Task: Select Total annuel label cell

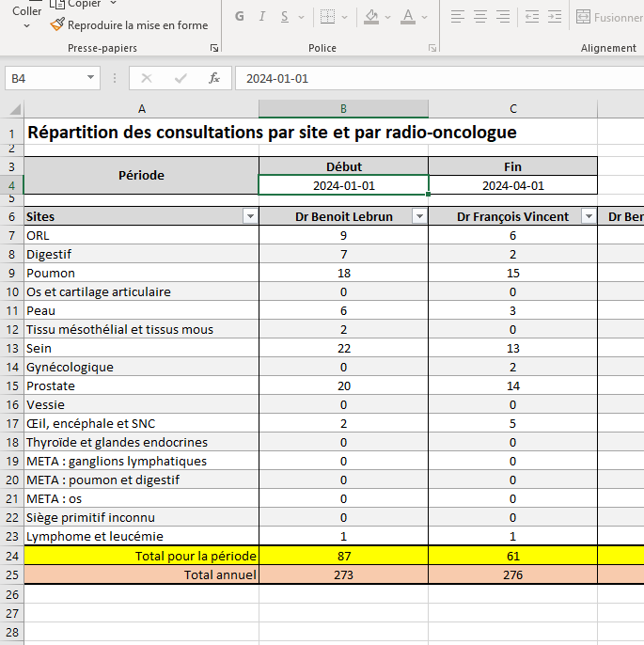Action: coord(141,574)
